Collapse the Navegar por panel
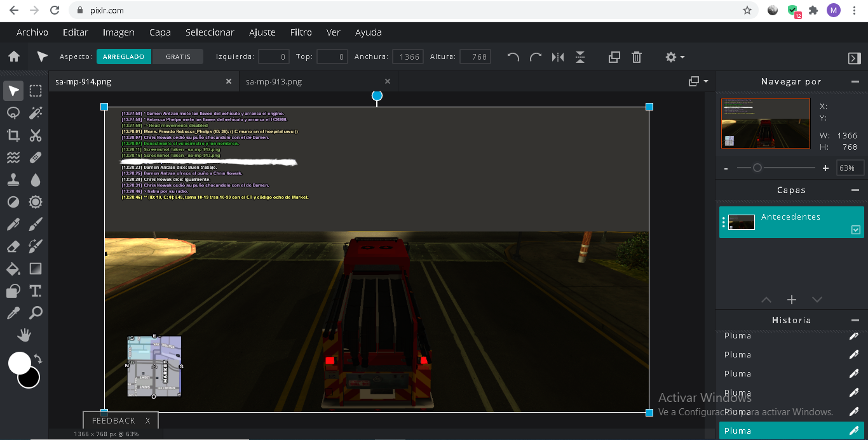This screenshot has height=440, width=868. 855,81
